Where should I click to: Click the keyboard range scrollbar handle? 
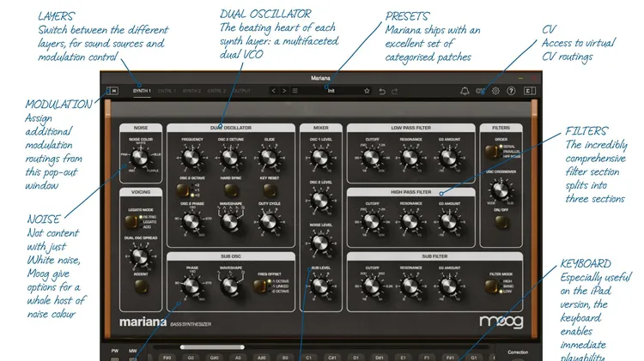pos(212,347)
